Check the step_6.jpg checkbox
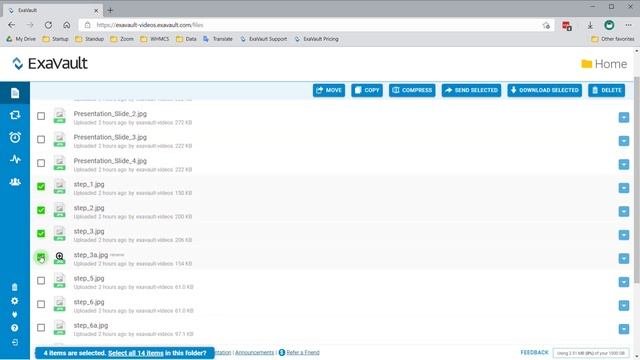 point(41,304)
